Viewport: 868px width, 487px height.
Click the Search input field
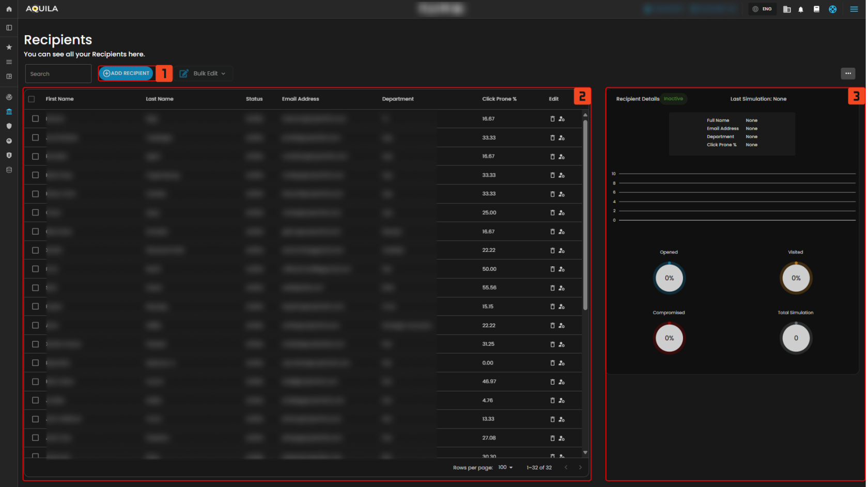58,74
